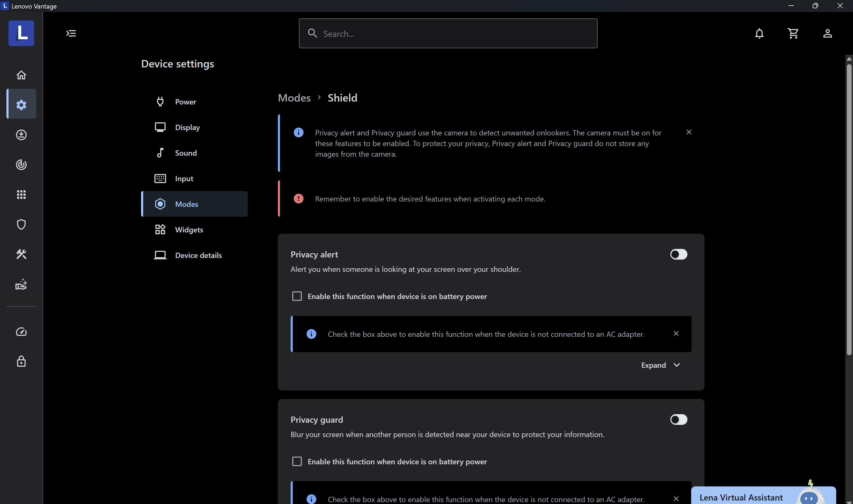
Task: Turn on the Privacy guard switch
Action: point(678,420)
